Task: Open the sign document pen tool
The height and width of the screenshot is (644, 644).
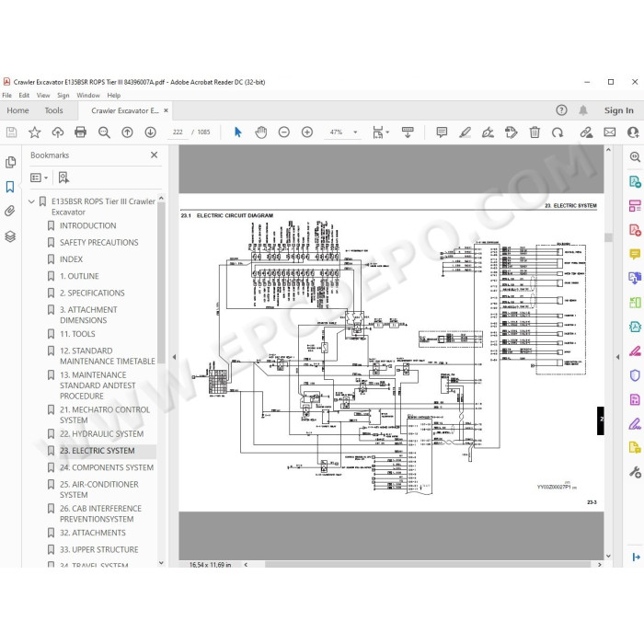Action: [x=488, y=132]
